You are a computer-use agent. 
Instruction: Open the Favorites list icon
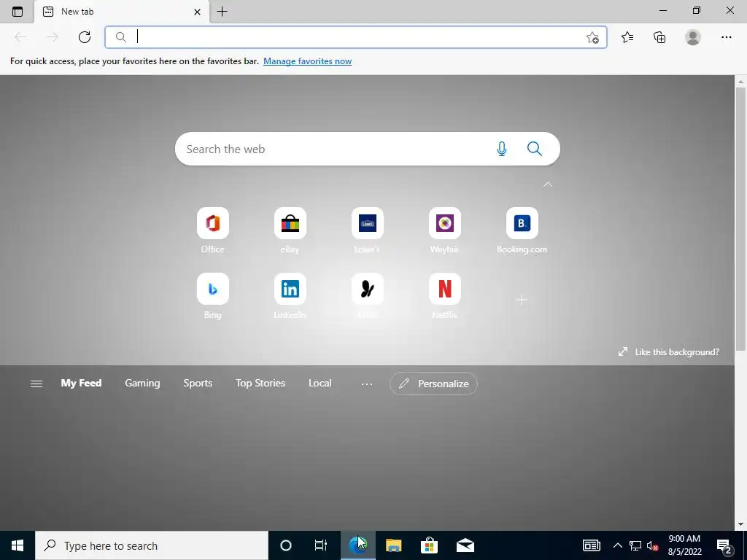pyautogui.click(x=627, y=37)
